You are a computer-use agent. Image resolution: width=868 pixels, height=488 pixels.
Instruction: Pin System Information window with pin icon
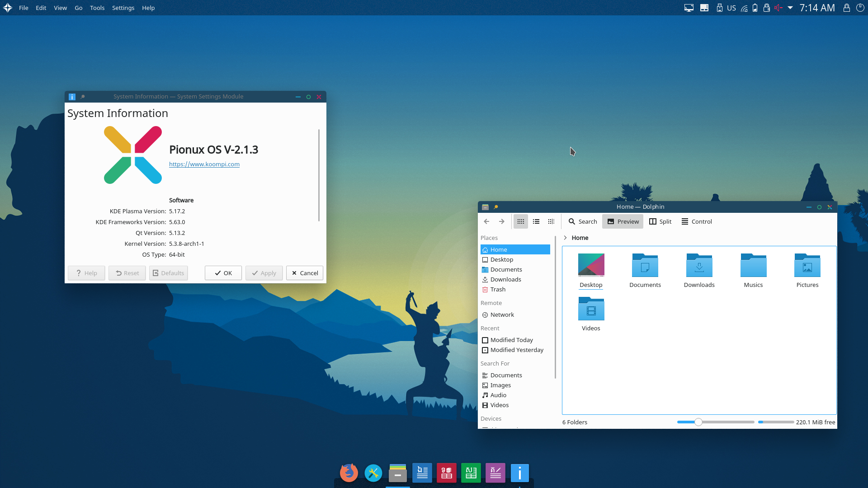pos(82,97)
